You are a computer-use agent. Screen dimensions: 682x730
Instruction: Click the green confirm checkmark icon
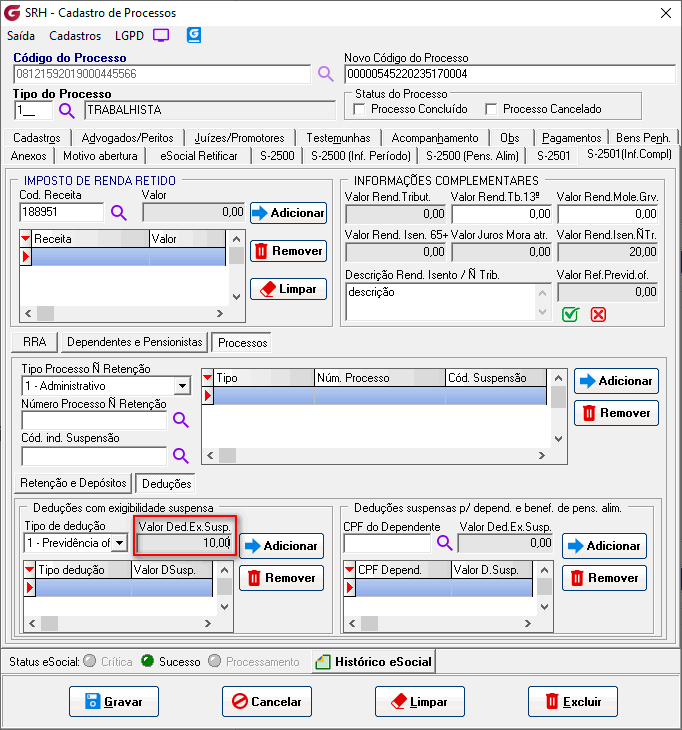coord(570,314)
